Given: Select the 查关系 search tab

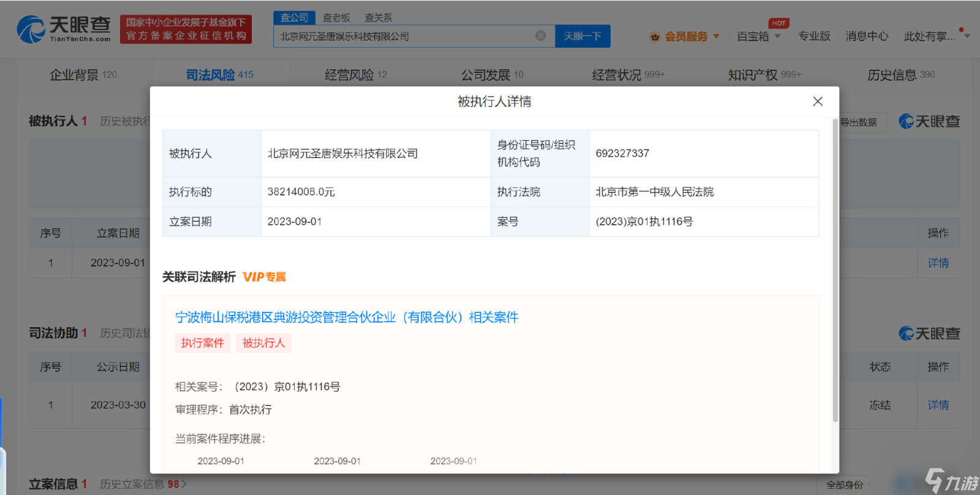Looking at the screenshot, I should click(378, 18).
